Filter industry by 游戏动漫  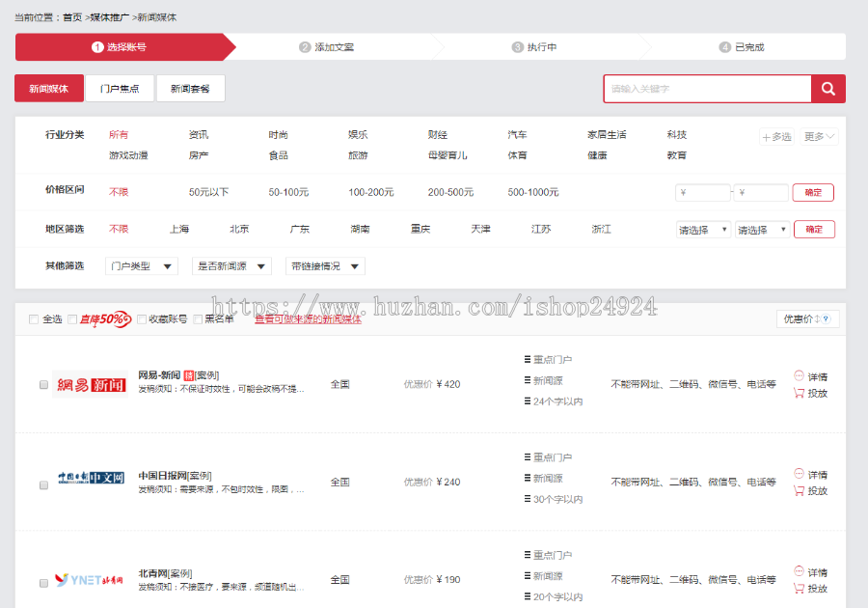coord(128,155)
